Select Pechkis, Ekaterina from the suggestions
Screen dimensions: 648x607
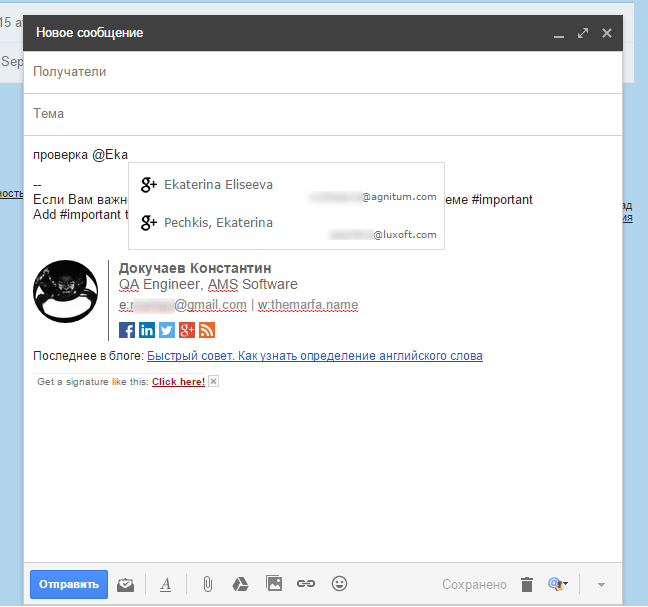click(x=286, y=226)
